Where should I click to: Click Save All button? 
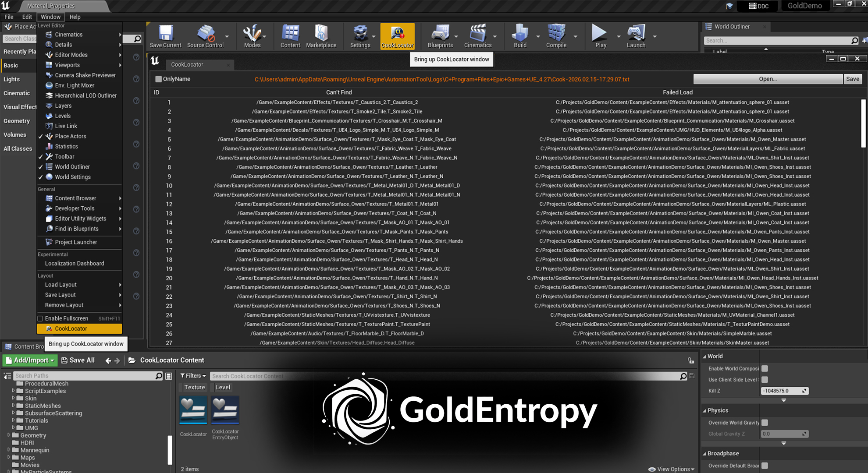click(78, 360)
